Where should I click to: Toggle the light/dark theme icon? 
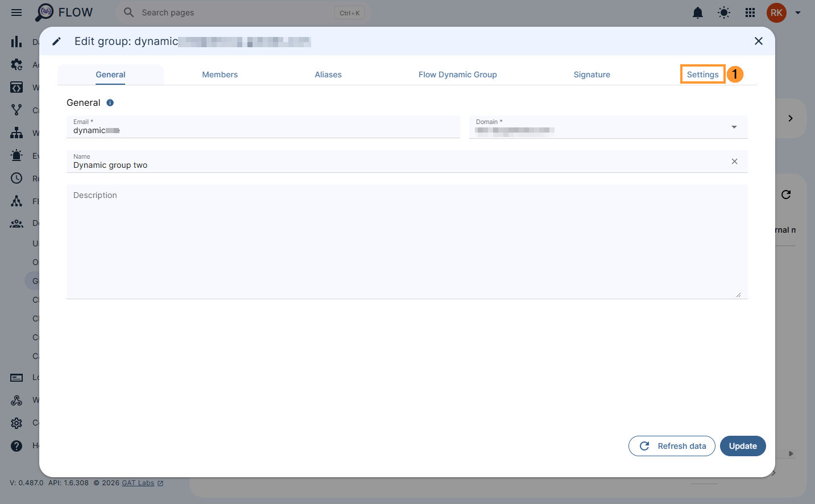(x=724, y=13)
